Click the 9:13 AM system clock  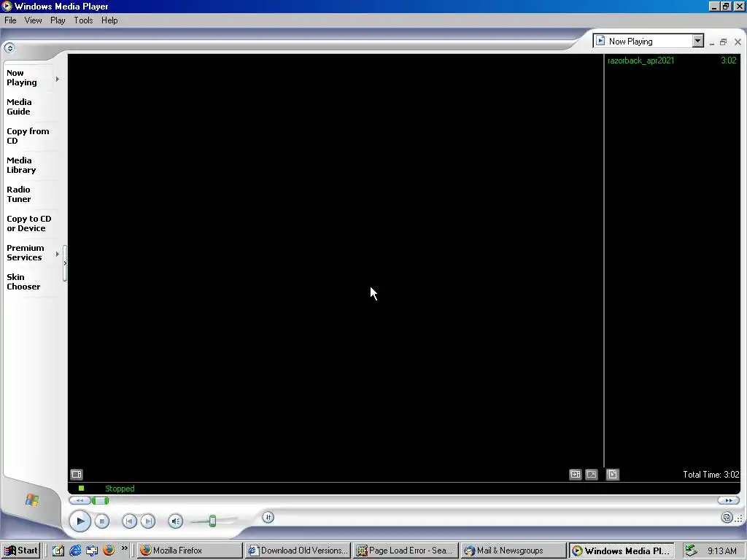(x=721, y=551)
